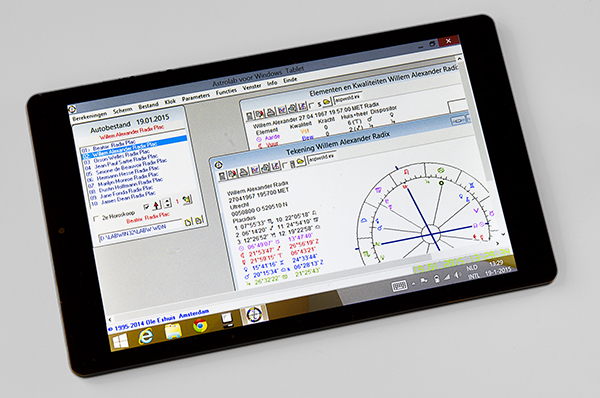The height and width of the screenshot is (398, 600).
Task: Click the first toolbar icon in Tekening window
Action: [222, 176]
